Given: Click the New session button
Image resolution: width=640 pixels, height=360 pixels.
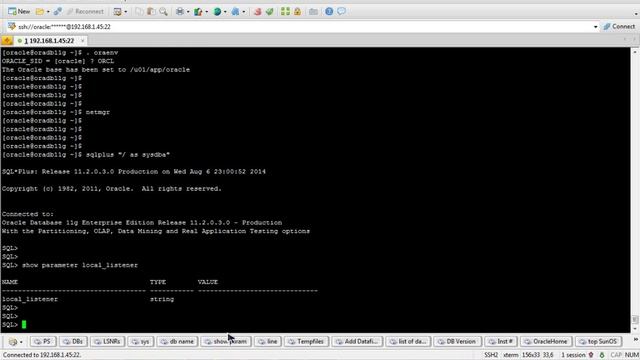Looking at the screenshot, I should 19,11.
